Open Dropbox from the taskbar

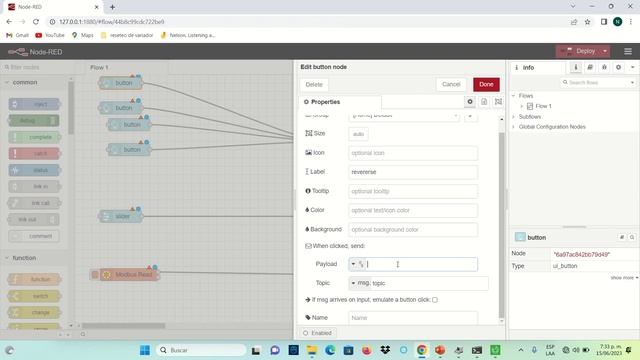pyautogui.click(x=385, y=350)
